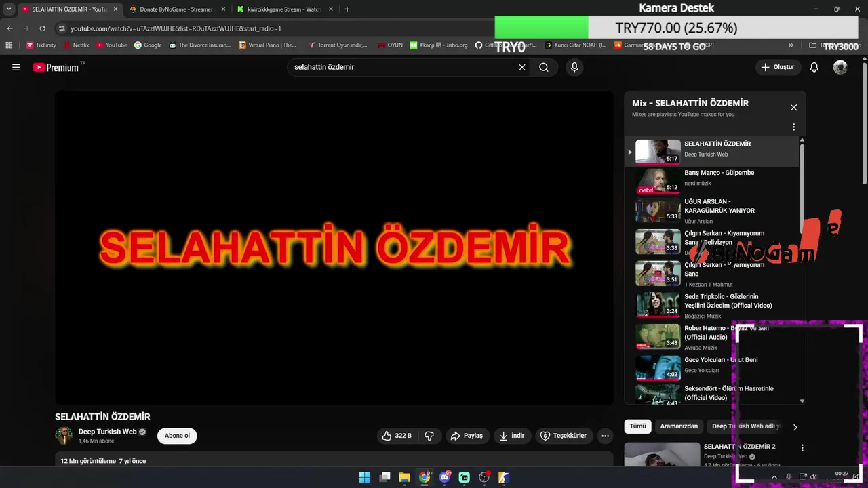Viewport: 868px width, 488px height.
Task: Open the Windows Start menu
Action: point(365,476)
